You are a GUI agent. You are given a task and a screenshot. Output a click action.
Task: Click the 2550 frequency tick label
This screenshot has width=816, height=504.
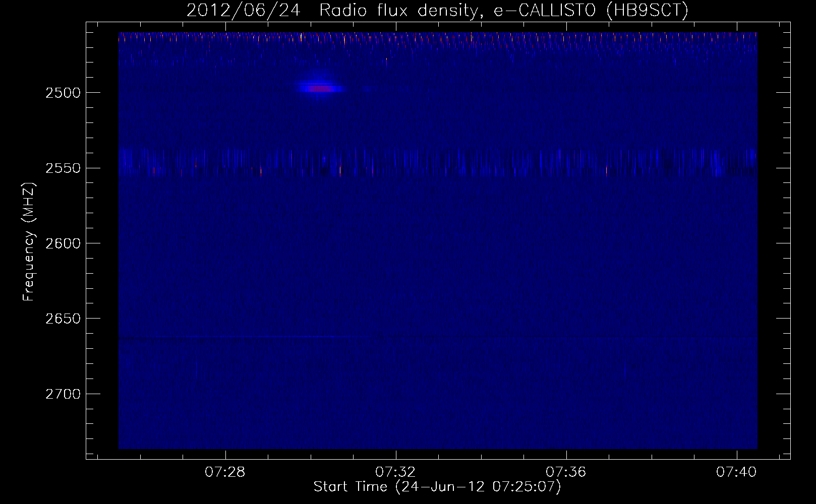(63, 168)
